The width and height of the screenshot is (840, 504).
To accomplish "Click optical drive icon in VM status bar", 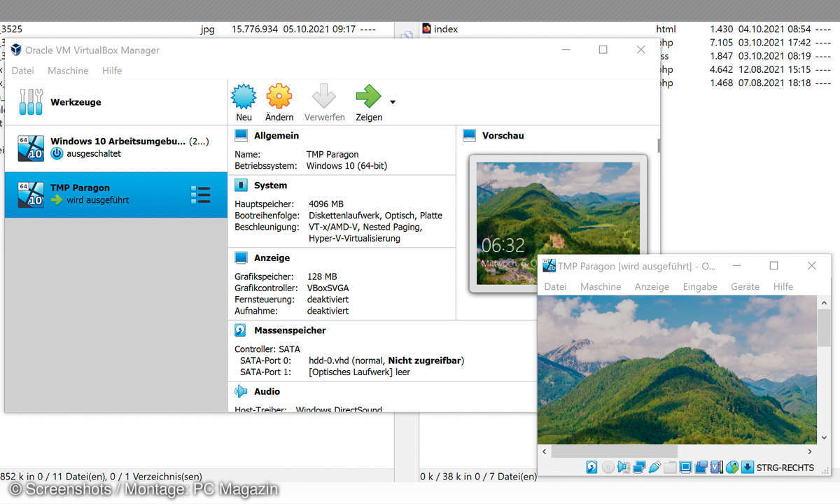I will click(608, 467).
